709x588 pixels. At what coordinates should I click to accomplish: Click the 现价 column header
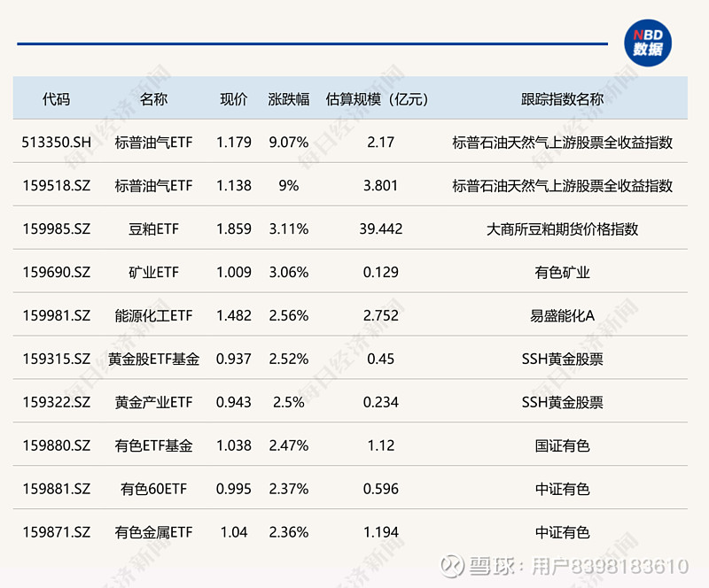pyautogui.click(x=233, y=99)
